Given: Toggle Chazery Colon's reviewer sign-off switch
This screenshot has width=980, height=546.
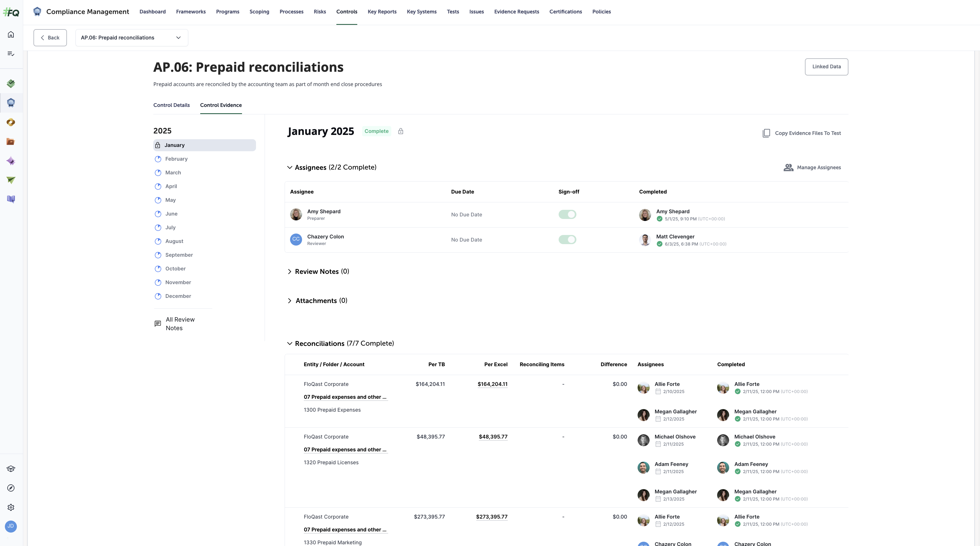Looking at the screenshot, I should 567,240.
